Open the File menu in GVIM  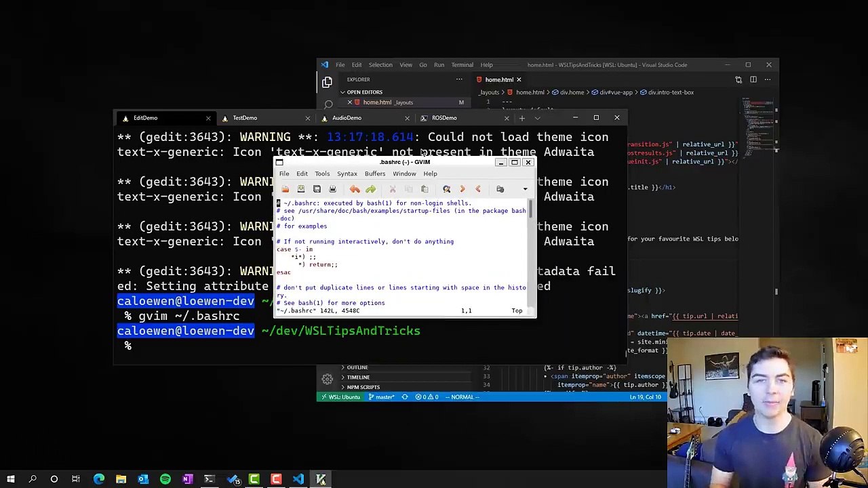[284, 174]
